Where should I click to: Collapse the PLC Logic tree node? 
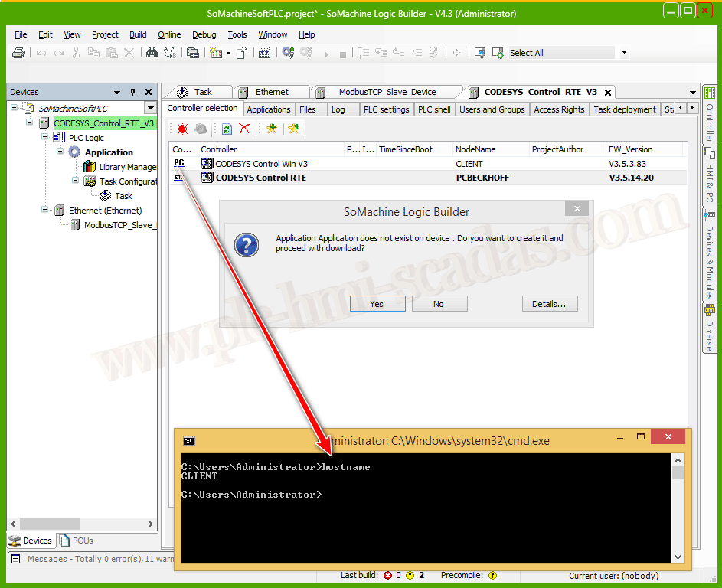[45, 138]
